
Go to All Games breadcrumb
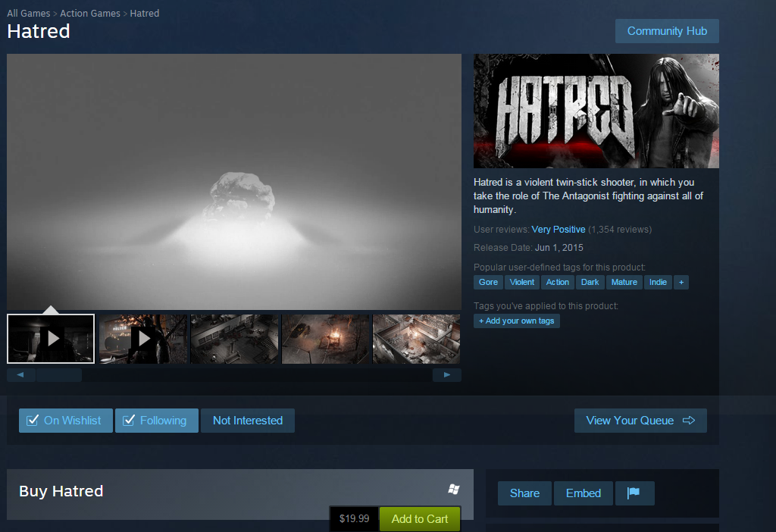[29, 14]
